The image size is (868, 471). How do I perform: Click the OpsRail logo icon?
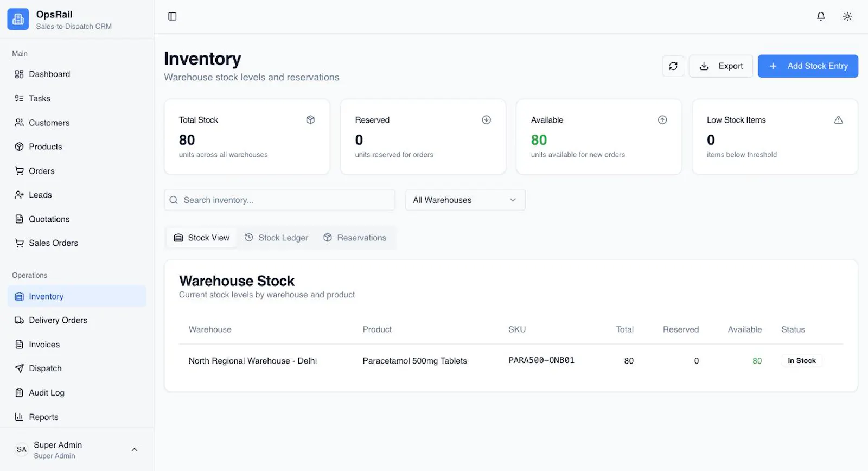18,19
